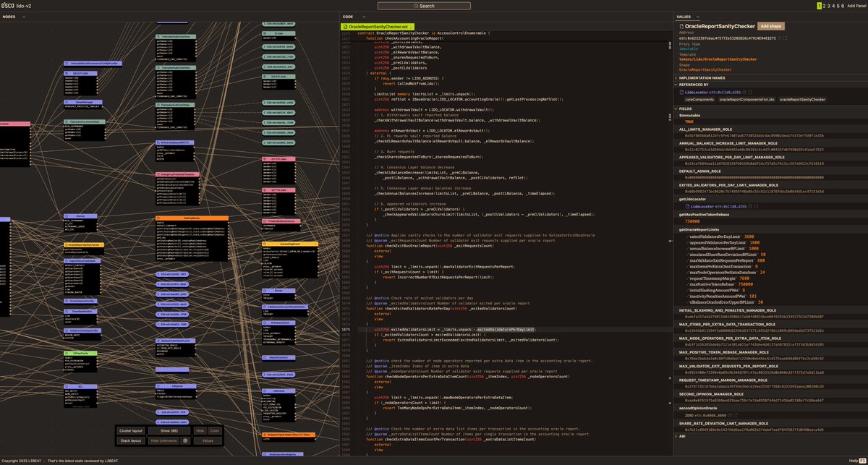Toggle the Hide Unknowns option
868x465 pixels.
click(163, 440)
